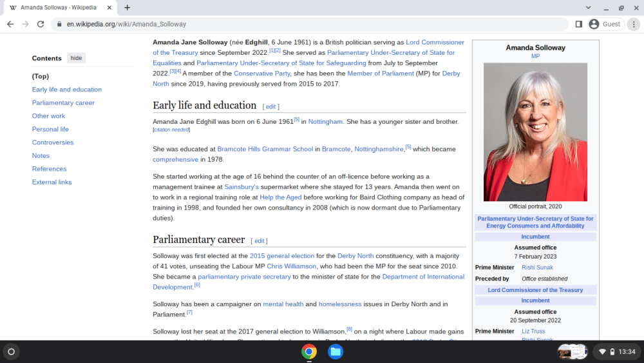Open Lord Commissioner of the Treasury infobox heading

535,290
